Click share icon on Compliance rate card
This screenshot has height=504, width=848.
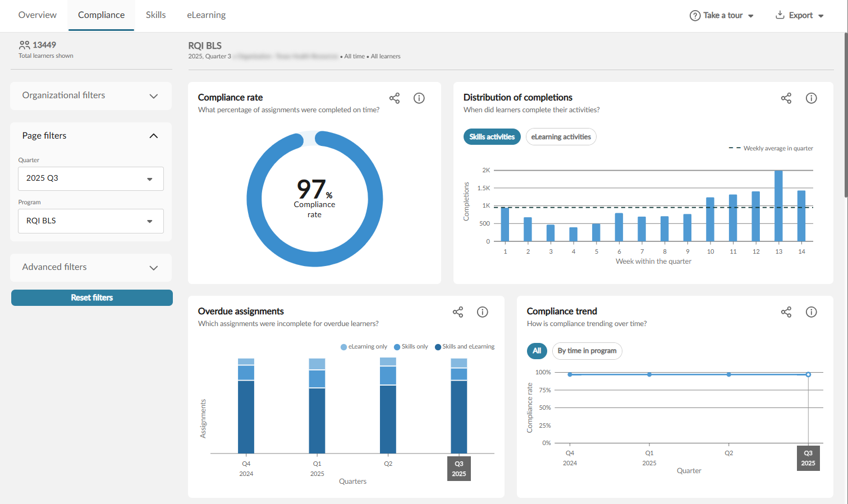click(395, 98)
